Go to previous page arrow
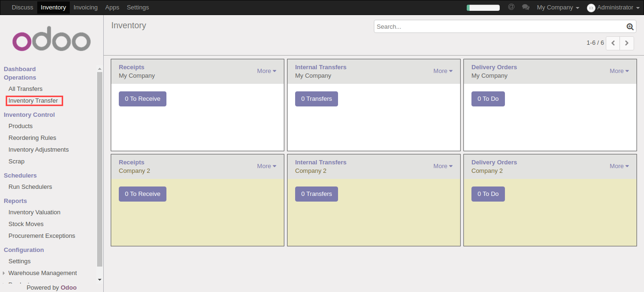The image size is (644, 292). (613, 43)
